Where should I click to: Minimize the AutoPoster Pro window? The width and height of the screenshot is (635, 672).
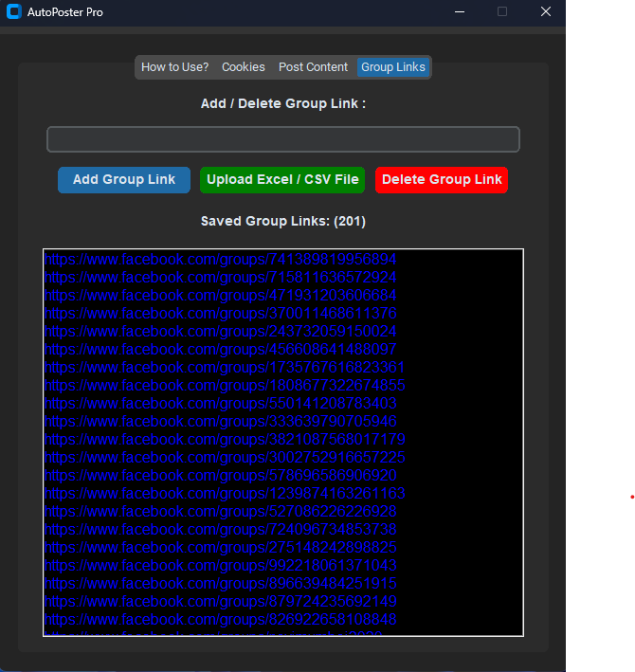460,12
